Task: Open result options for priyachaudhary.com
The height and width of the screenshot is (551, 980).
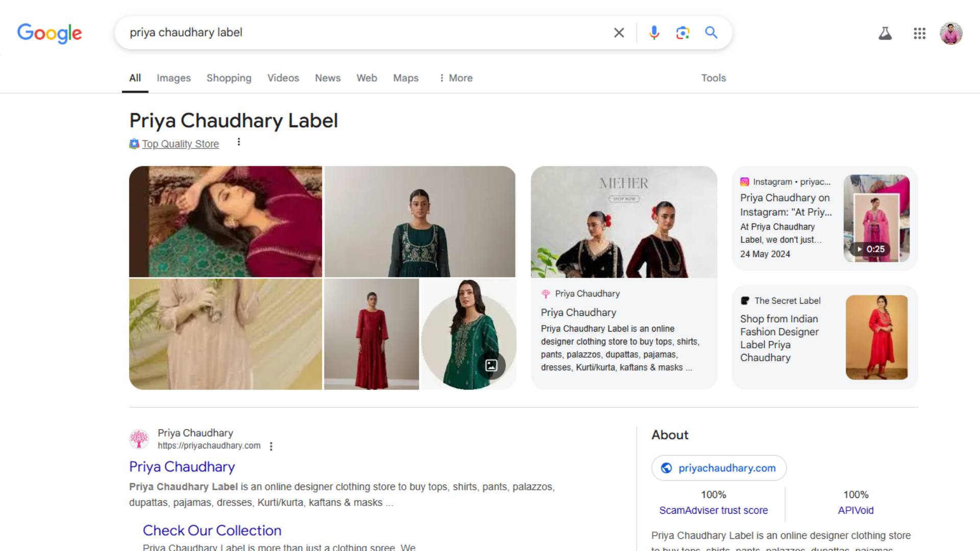Action: (x=271, y=446)
